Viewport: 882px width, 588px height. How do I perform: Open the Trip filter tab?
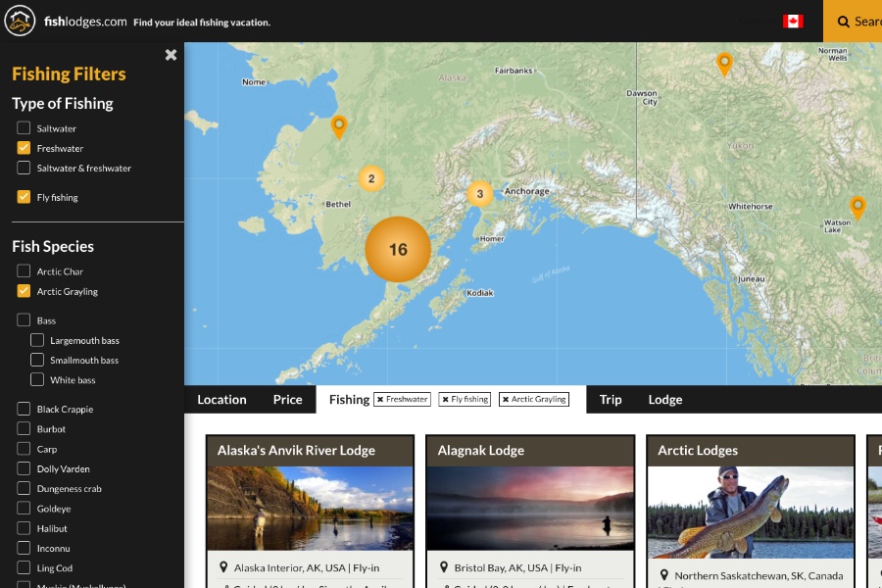pos(611,400)
